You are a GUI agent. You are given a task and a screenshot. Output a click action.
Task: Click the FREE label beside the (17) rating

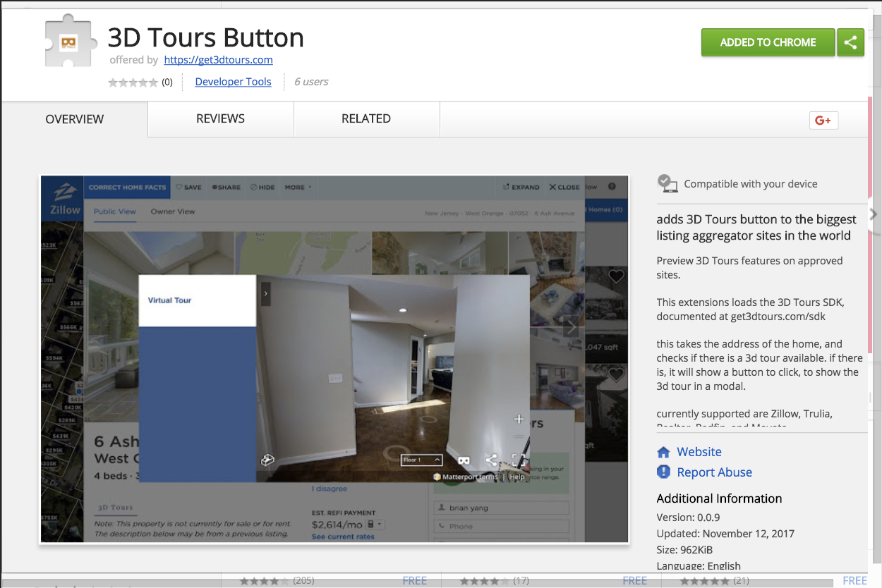pos(635,581)
